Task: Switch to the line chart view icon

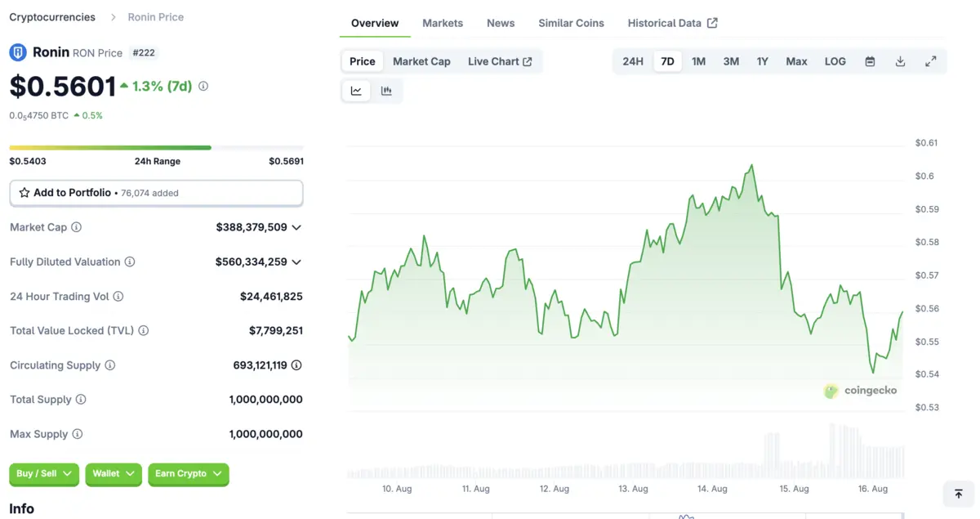Action: click(x=356, y=91)
